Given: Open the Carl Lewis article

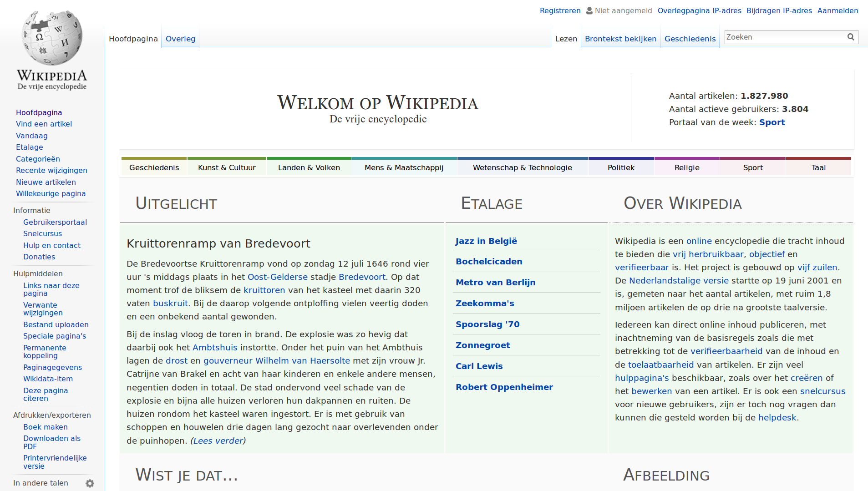Looking at the screenshot, I should [479, 366].
